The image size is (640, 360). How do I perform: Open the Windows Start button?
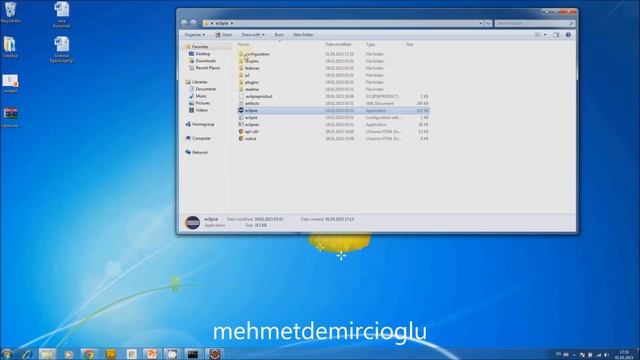pos(7,354)
